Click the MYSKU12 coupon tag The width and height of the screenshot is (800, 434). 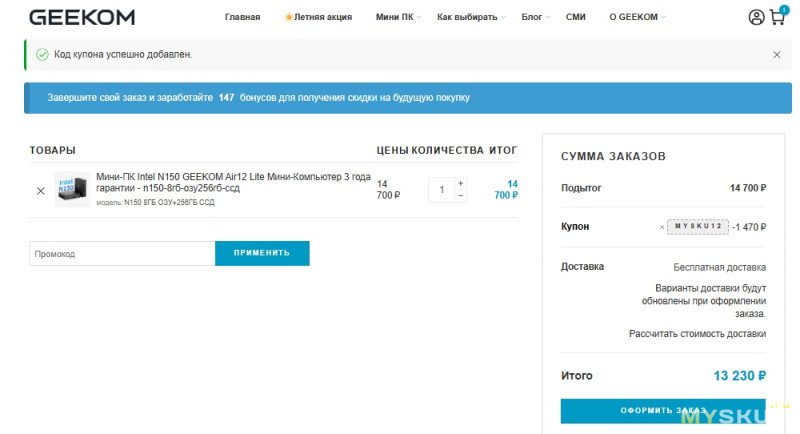pyautogui.click(x=697, y=226)
